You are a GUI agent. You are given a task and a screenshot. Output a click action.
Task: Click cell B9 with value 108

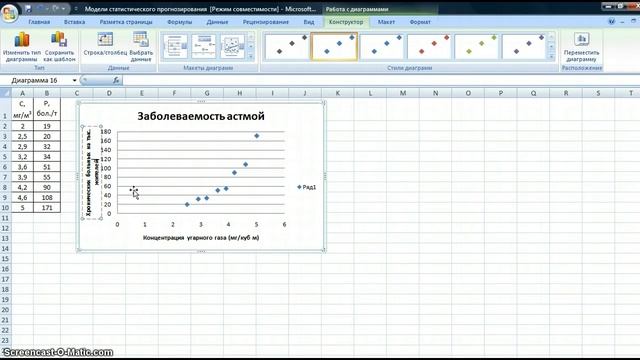coord(47,198)
